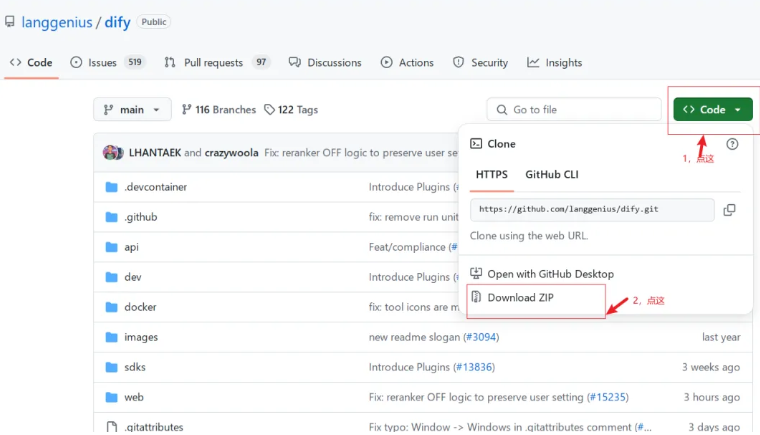Focus the Go to file search field

(574, 110)
